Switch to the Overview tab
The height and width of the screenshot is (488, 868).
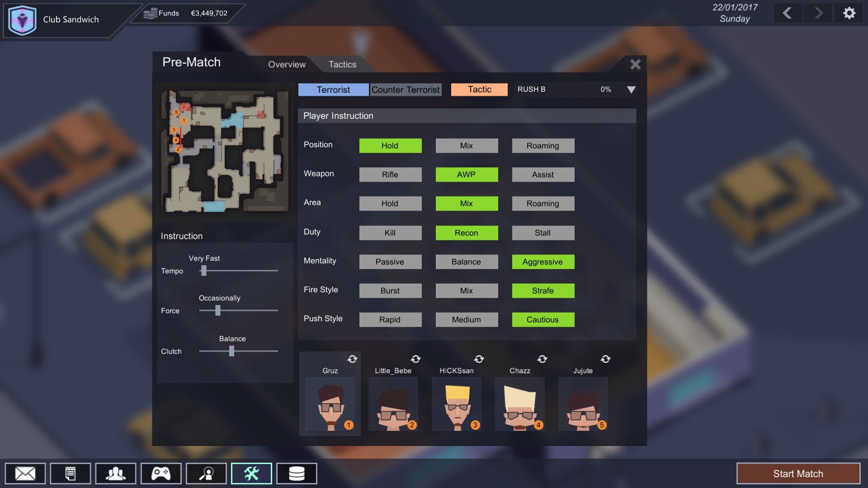point(287,65)
